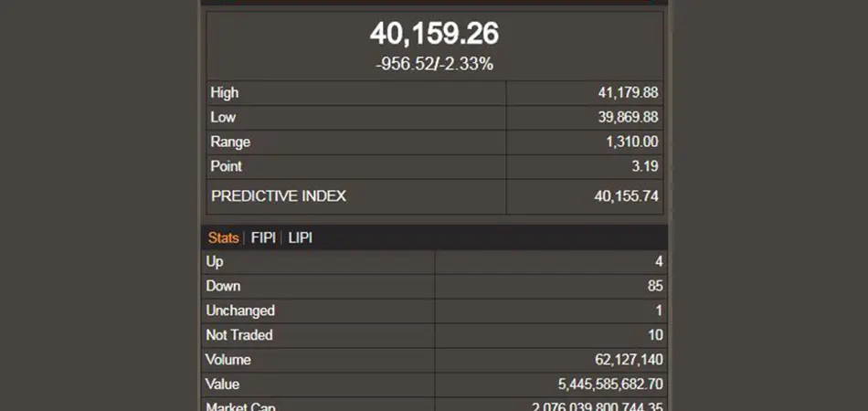The height and width of the screenshot is (411, 868).
Task: Click the Up count of 4
Action: tap(659, 261)
